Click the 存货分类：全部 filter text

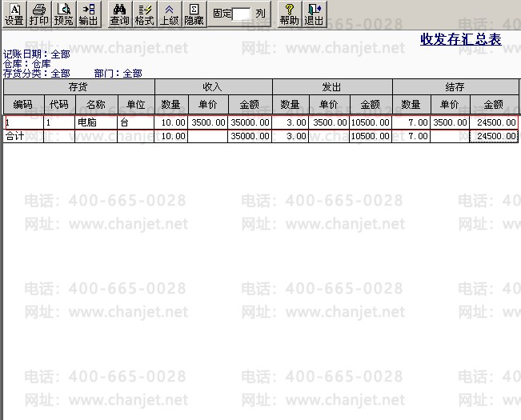coord(37,73)
